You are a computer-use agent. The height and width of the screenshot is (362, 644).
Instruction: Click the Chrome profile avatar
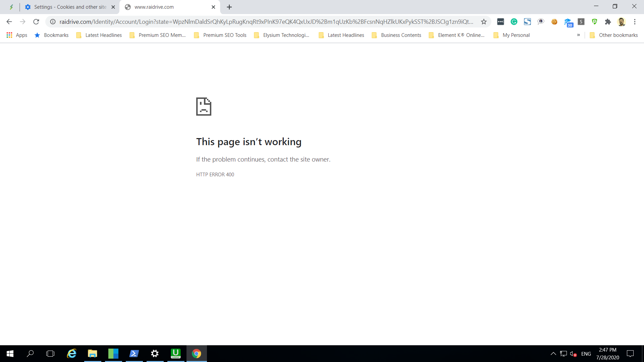click(x=621, y=22)
